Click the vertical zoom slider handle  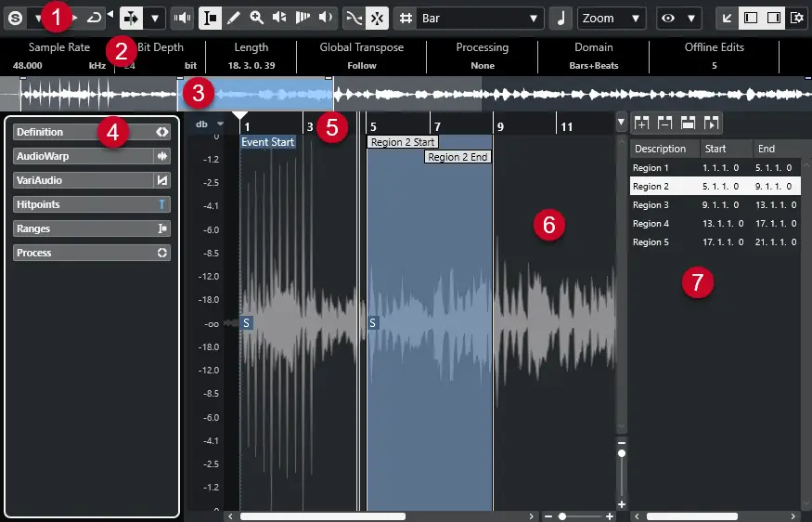622,453
